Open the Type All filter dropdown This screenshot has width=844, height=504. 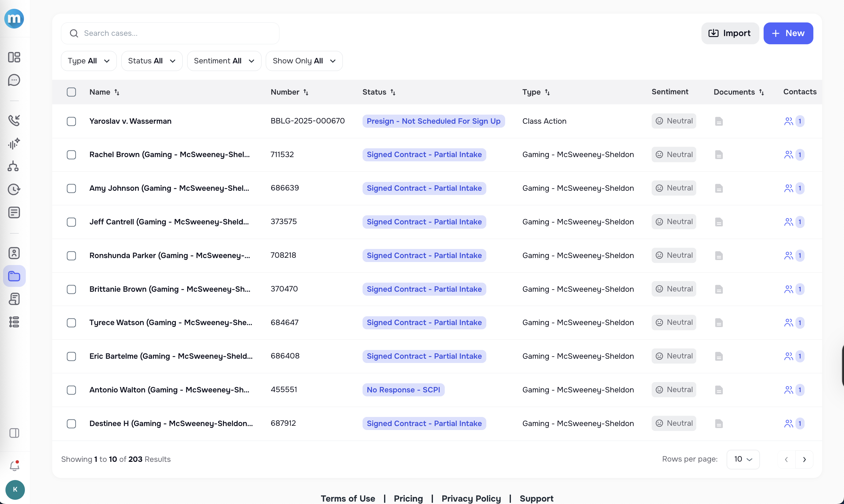[89, 61]
